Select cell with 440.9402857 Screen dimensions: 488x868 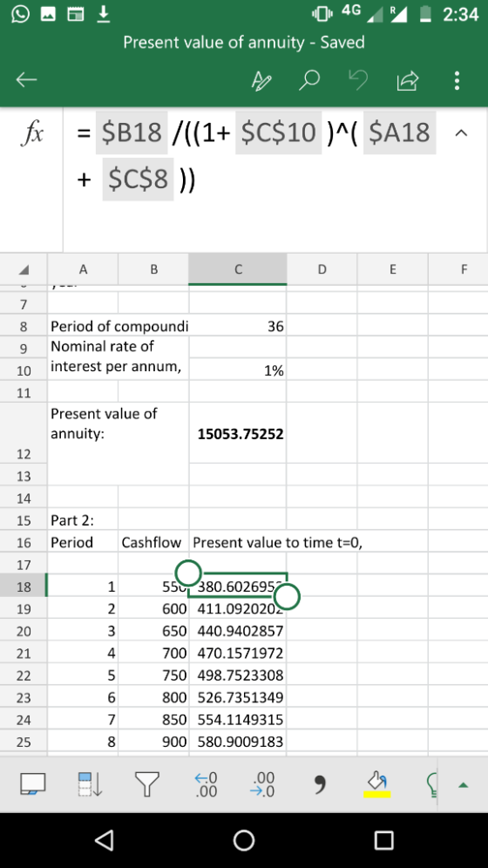pos(238,631)
